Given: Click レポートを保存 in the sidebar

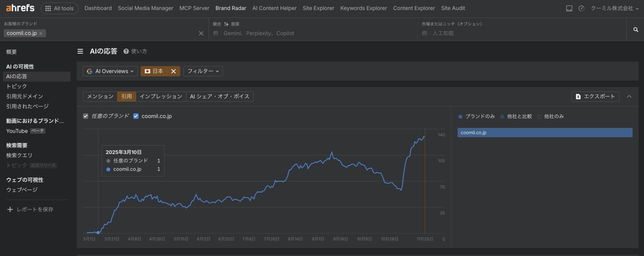Looking at the screenshot, I should click(30, 209).
